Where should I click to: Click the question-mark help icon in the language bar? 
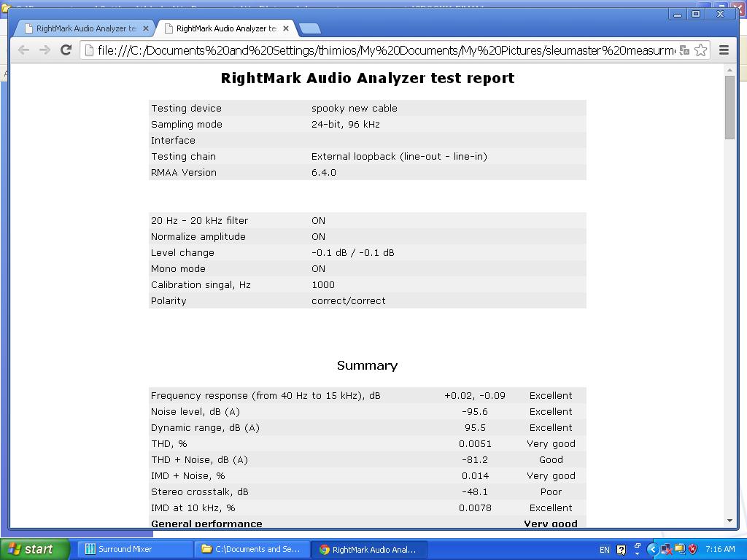coord(621,550)
